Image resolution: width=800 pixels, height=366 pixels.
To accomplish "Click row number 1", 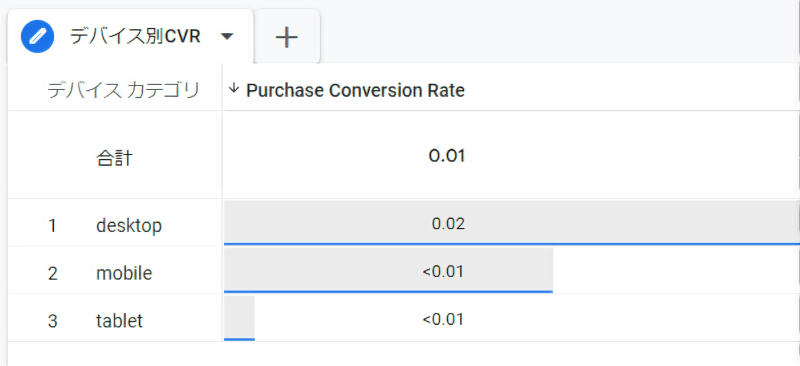I will 53,225.
